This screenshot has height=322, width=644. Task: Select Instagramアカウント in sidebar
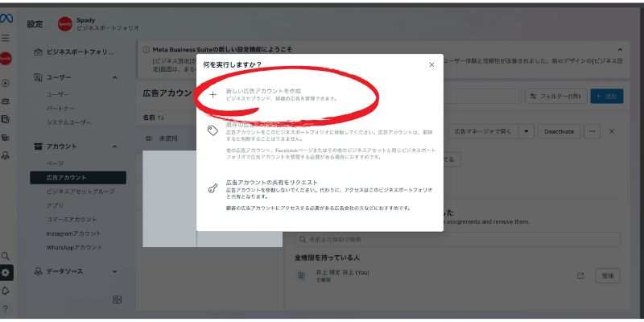click(x=73, y=233)
